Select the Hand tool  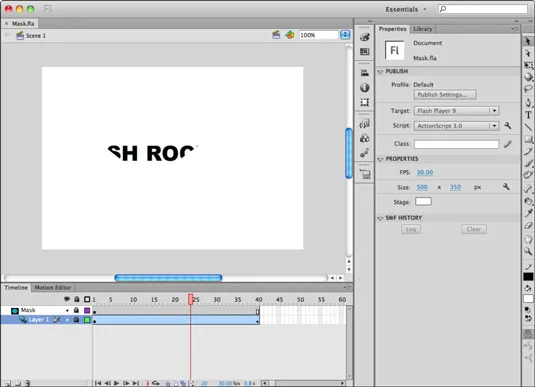click(x=528, y=239)
